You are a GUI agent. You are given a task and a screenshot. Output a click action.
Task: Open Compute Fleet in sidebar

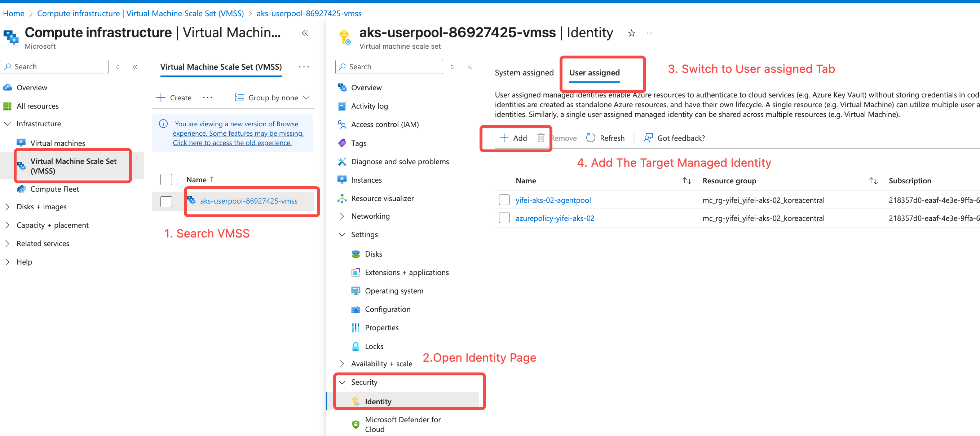54,189
